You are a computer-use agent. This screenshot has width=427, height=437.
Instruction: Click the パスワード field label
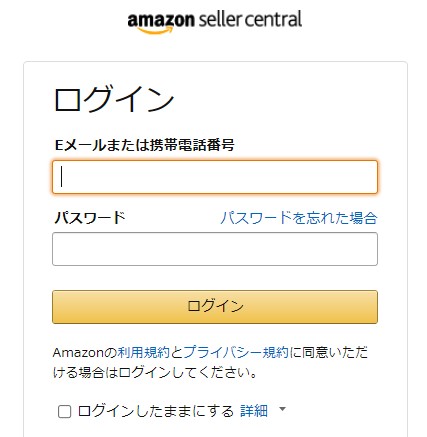click(90, 218)
